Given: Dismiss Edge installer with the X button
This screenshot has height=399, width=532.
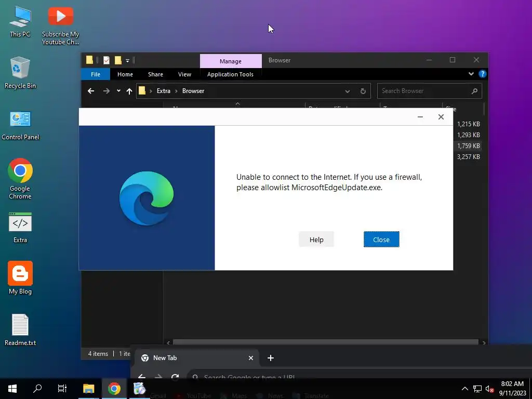Looking at the screenshot, I should 441,117.
